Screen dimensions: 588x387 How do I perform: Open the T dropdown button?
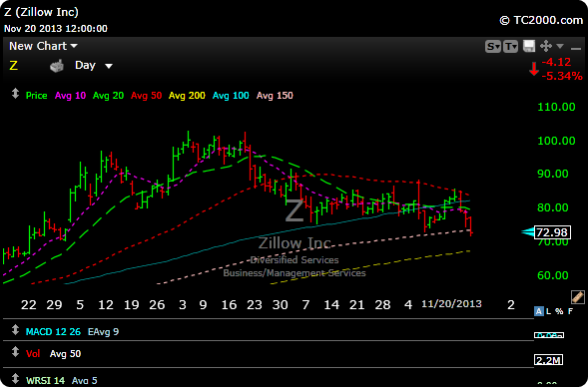[510, 47]
